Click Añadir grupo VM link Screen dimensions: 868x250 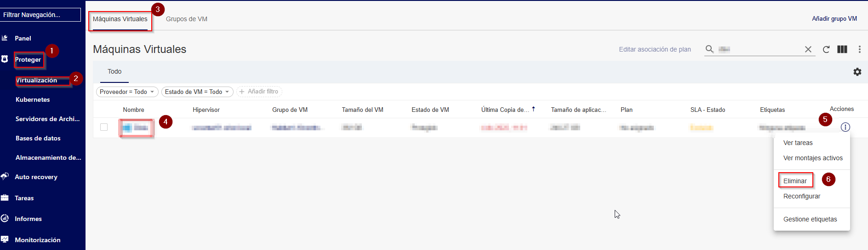pyautogui.click(x=834, y=19)
